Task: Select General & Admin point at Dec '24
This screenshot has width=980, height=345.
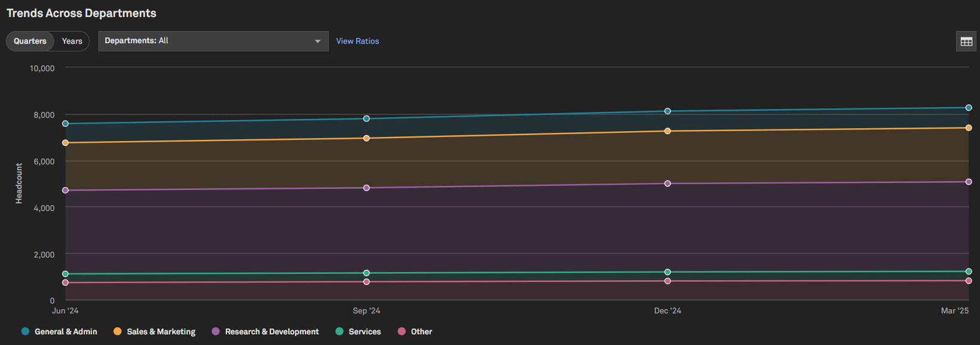Action: point(667,111)
